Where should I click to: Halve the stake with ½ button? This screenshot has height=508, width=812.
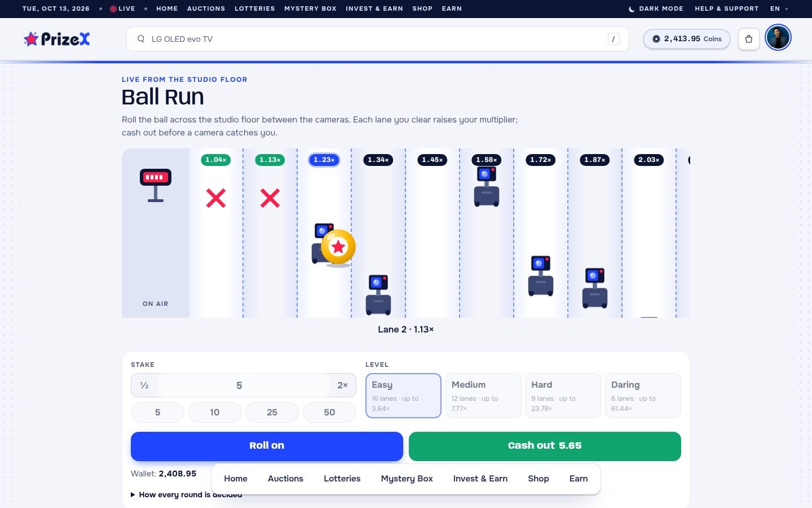(x=144, y=386)
